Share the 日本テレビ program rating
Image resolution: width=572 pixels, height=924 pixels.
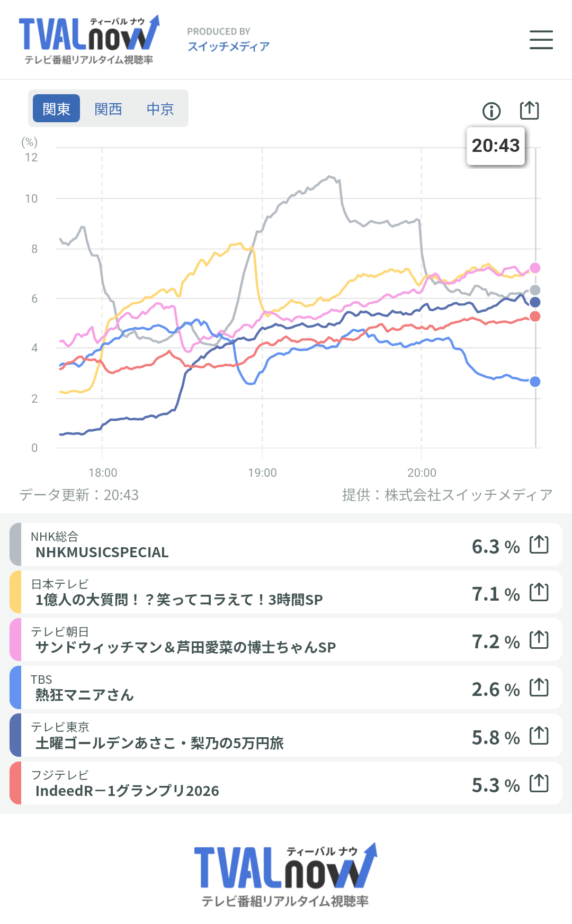click(x=539, y=592)
